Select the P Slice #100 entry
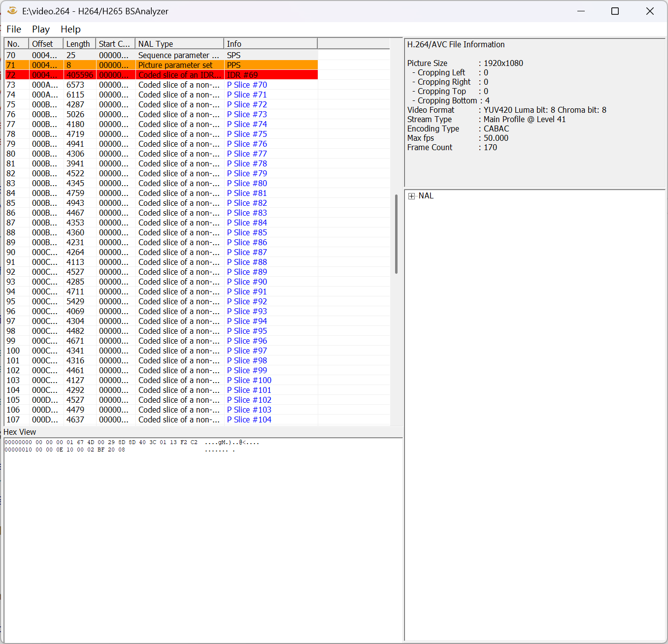The width and height of the screenshot is (668, 644). [249, 380]
